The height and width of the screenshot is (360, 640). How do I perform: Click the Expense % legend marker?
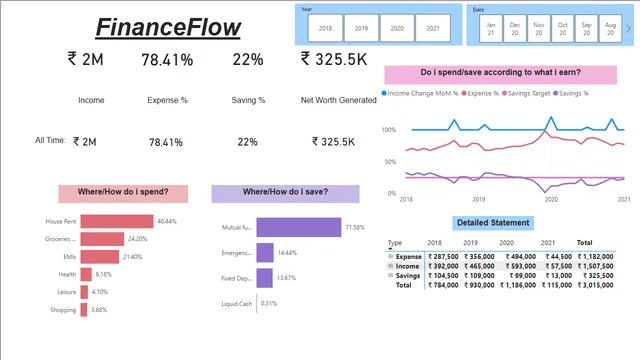coord(464,93)
